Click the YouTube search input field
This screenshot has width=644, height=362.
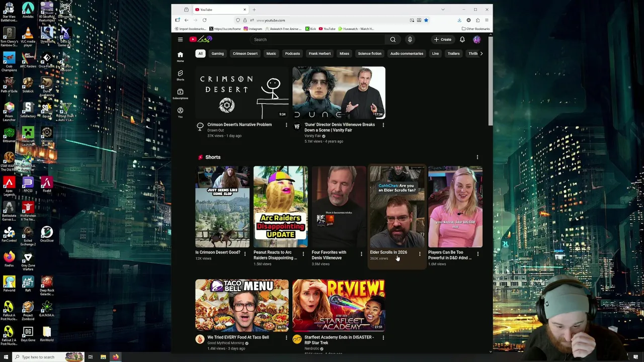pyautogui.click(x=317, y=40)
